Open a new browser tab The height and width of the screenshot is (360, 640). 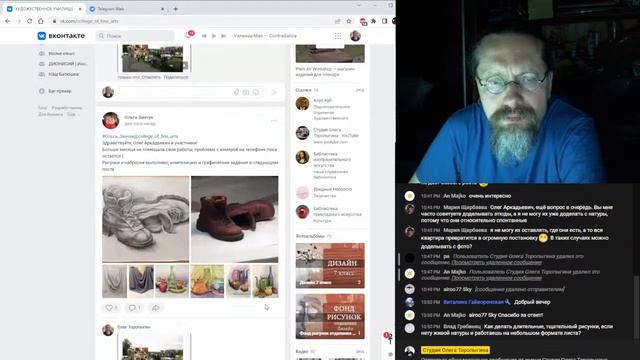click(176, 9)
